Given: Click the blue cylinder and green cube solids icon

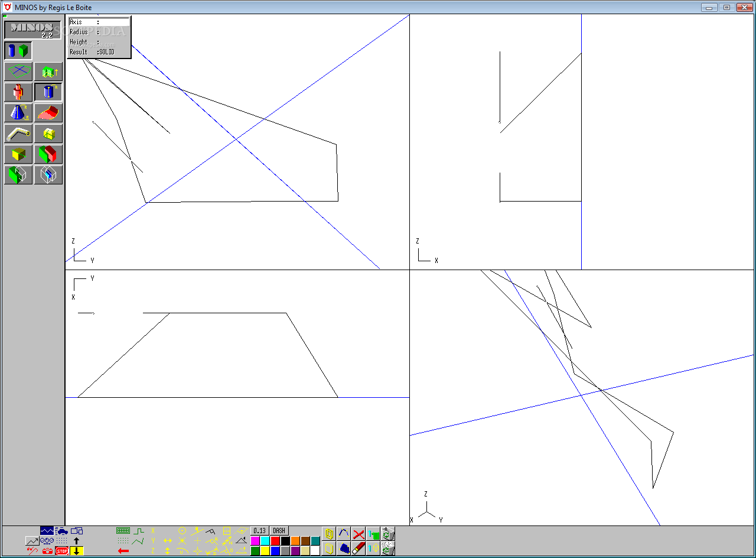Looking at the screenshot, I should click(x=18, y=50).
